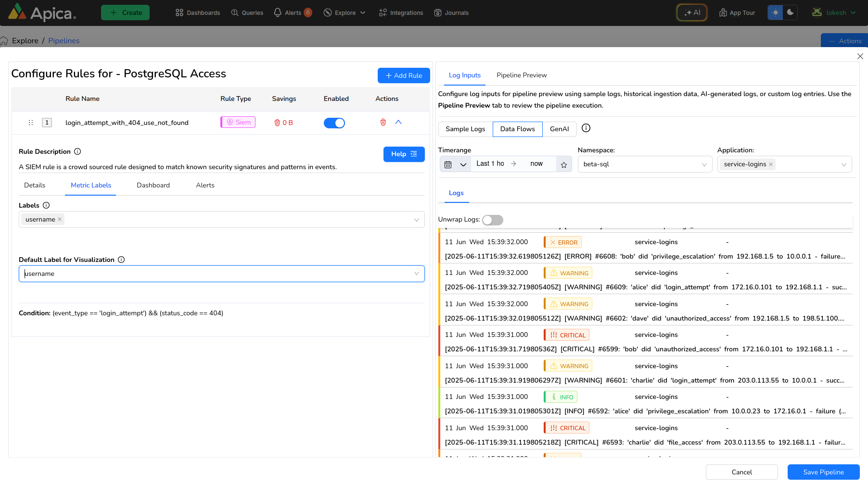The height and width of the screenshot is (485, 868).
Task: Open the Dashboard tab of rule
Action: (153, 185)
